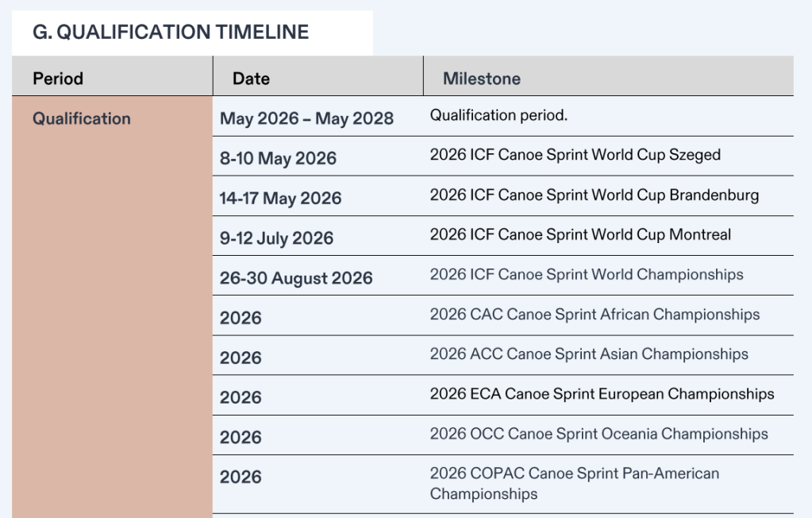Select the 14-17 May 2026 date
The height and width of the screenshot is (518, 812).
coord(280,199)
